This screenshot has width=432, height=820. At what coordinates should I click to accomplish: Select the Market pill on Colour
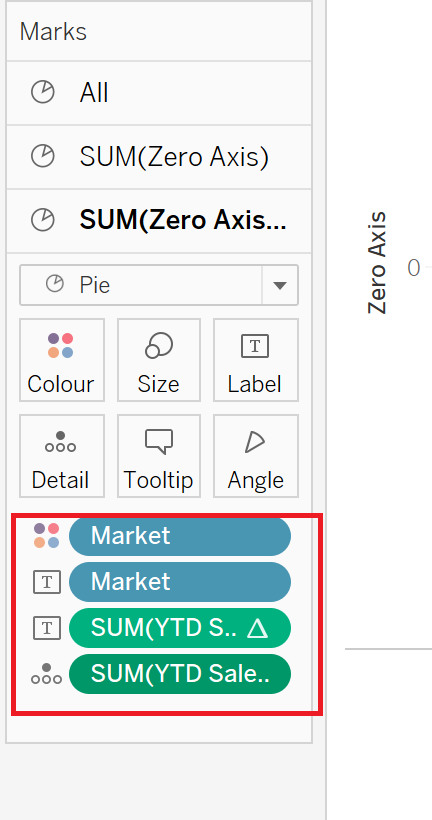[x=180, y=536]
